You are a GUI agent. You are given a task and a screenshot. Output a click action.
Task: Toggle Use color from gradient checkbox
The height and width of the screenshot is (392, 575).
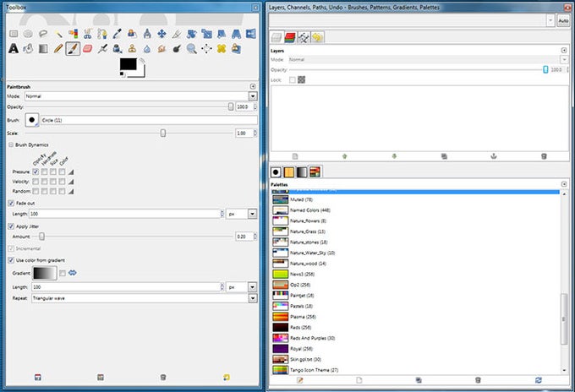10,259
